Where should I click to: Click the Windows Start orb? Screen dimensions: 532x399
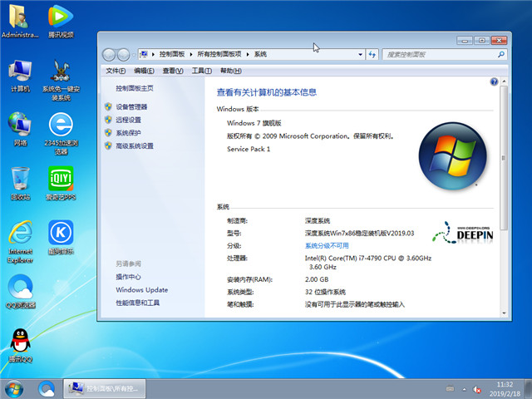coord(14,389)
